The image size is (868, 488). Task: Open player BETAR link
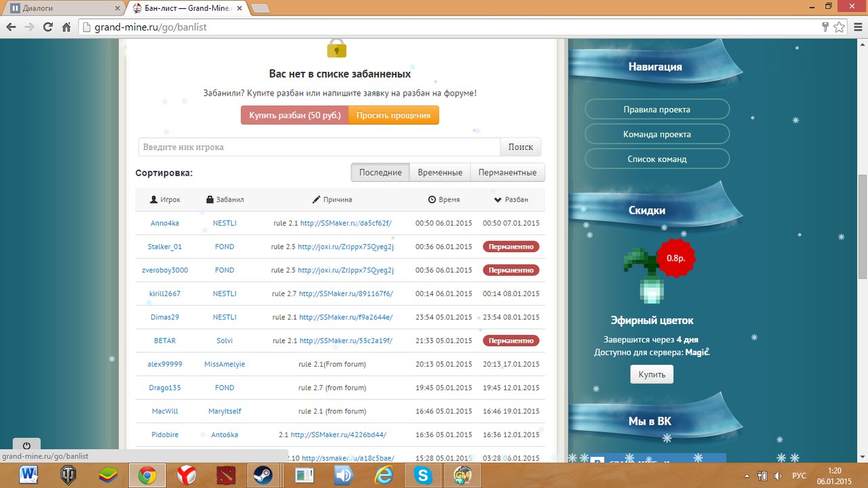coord(165,340)
